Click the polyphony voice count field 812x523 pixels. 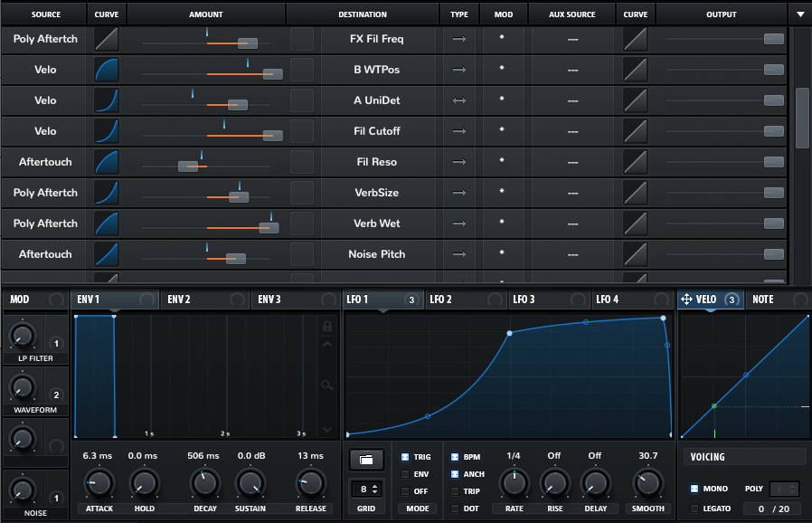pyautogui.click(x=774, y=509)
